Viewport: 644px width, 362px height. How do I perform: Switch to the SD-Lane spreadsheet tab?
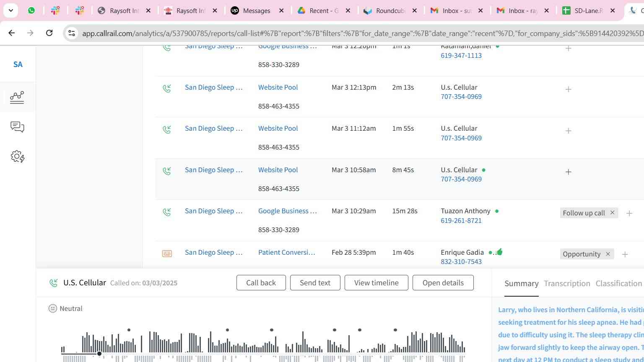(589, 10)
